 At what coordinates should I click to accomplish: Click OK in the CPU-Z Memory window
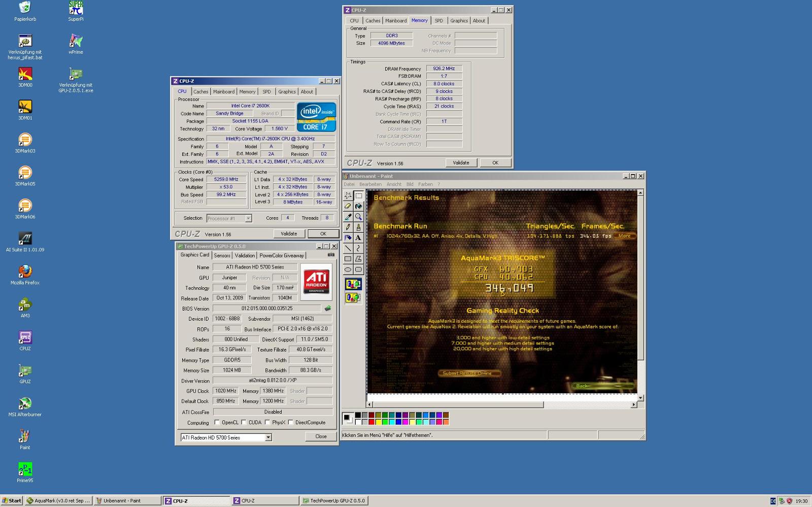pyautogui.click(x=495, y=163)
